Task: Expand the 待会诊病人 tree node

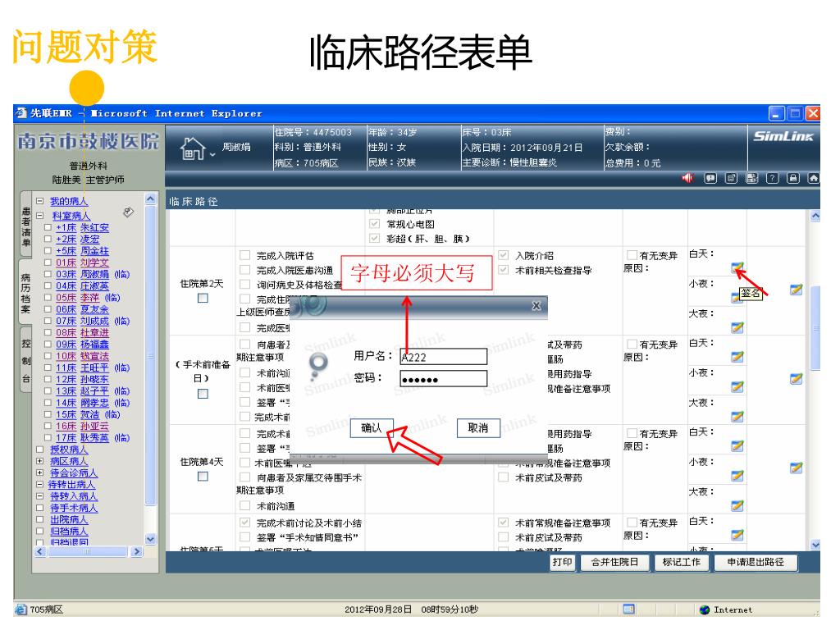Action: click(39, 472)
